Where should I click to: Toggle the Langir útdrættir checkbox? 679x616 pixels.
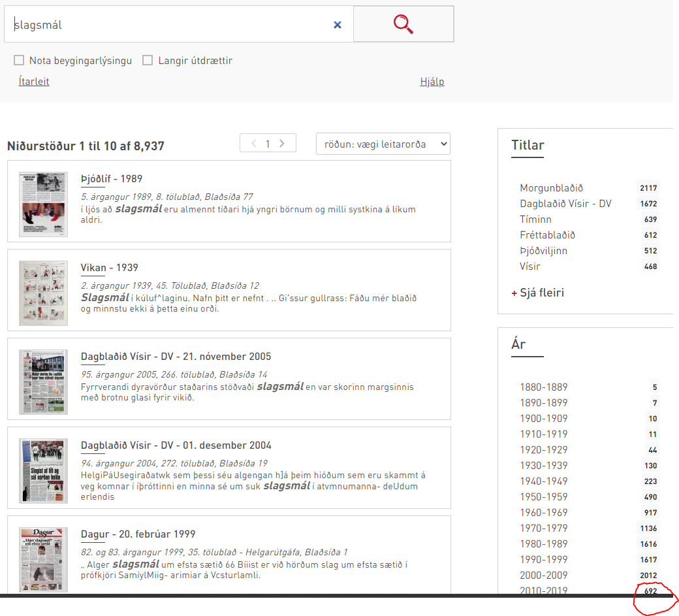click(148, 61)
